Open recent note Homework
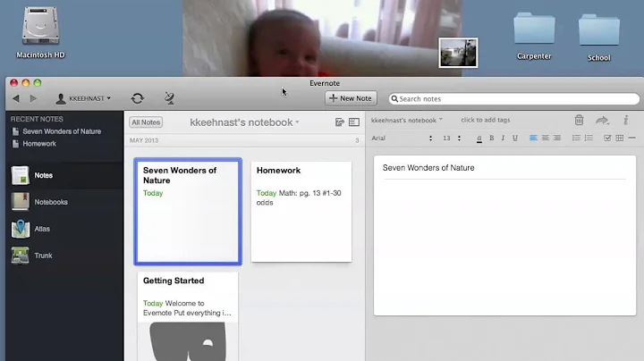644x361 pixels. (x=39, y=144)
